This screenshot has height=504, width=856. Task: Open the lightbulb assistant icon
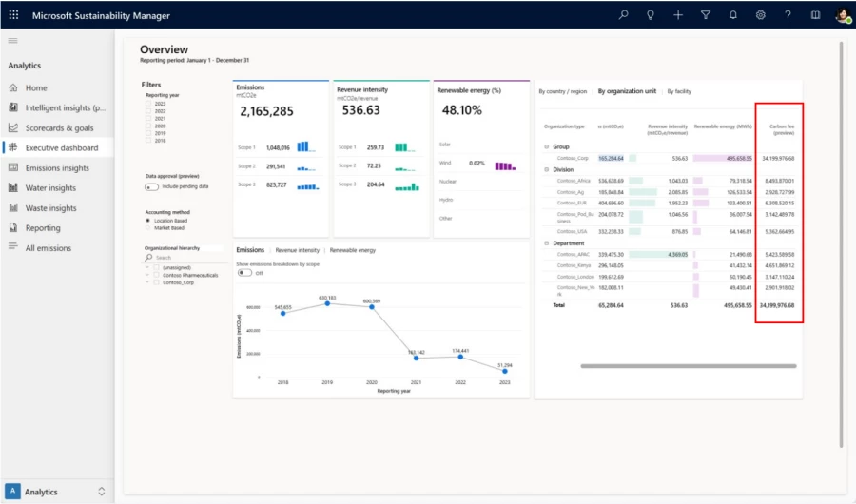651,15
